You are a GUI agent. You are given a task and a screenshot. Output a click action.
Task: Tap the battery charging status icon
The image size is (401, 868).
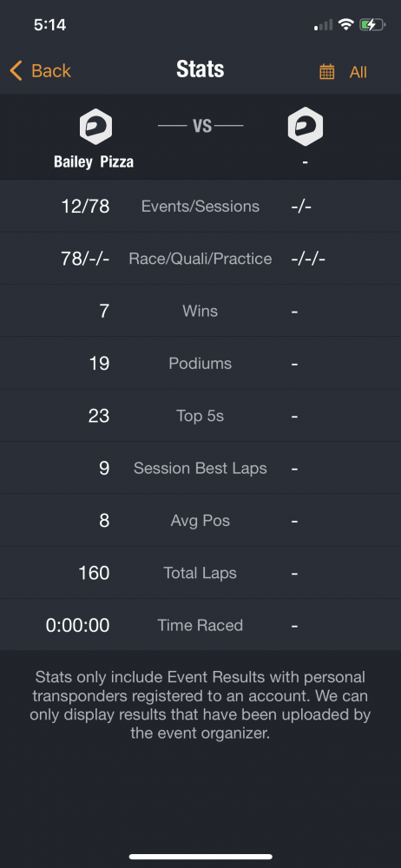[x=372, y=25]
